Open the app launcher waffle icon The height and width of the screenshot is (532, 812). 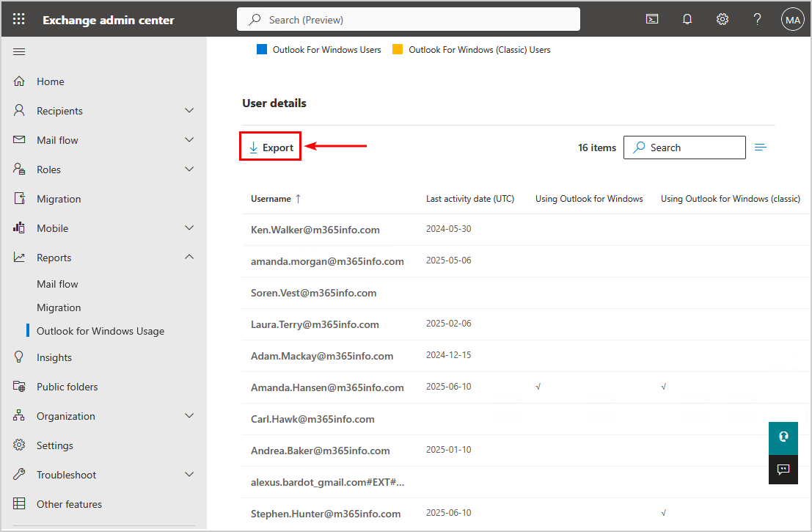pos(19,20)
